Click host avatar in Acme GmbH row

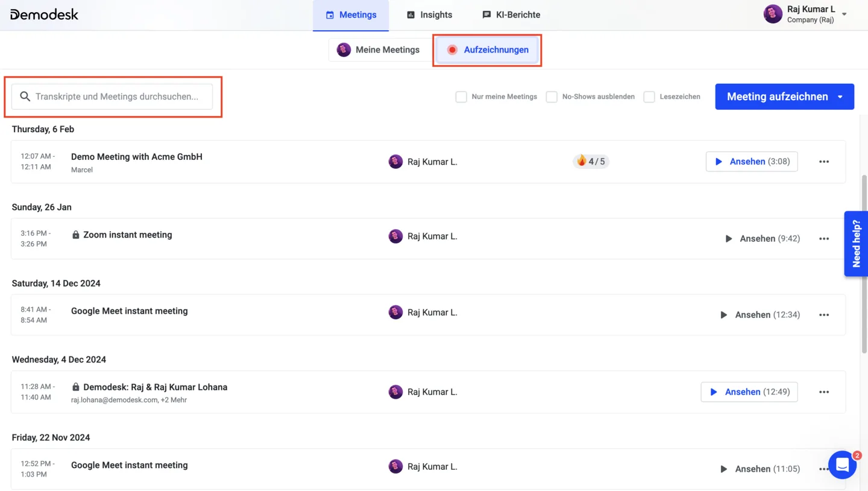coord(395,162)
